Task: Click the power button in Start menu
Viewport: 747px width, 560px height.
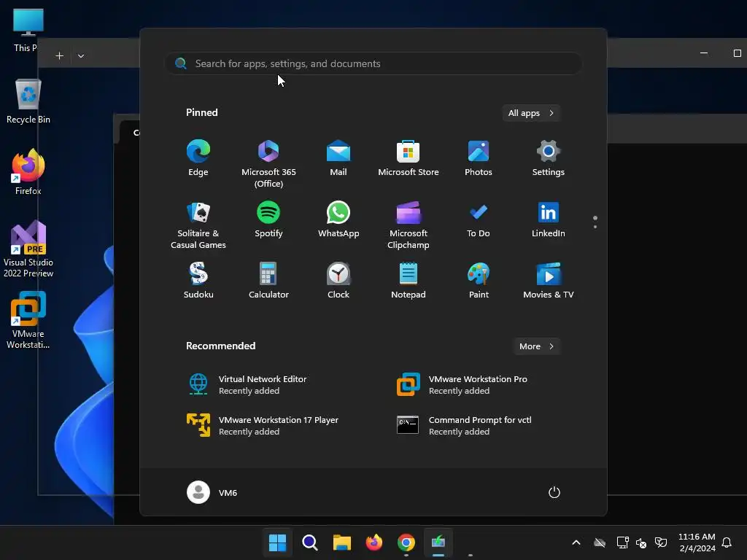Action: [x=554, y=492]
